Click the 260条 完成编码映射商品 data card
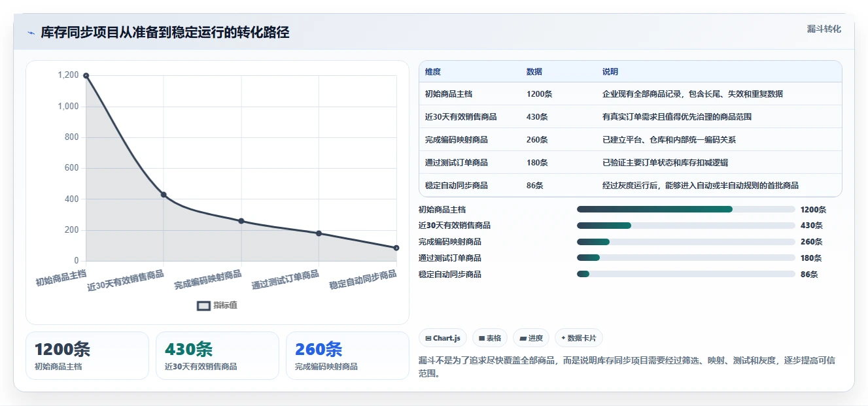The width and height of the screenshot is (868, 406). pos(347,356)
